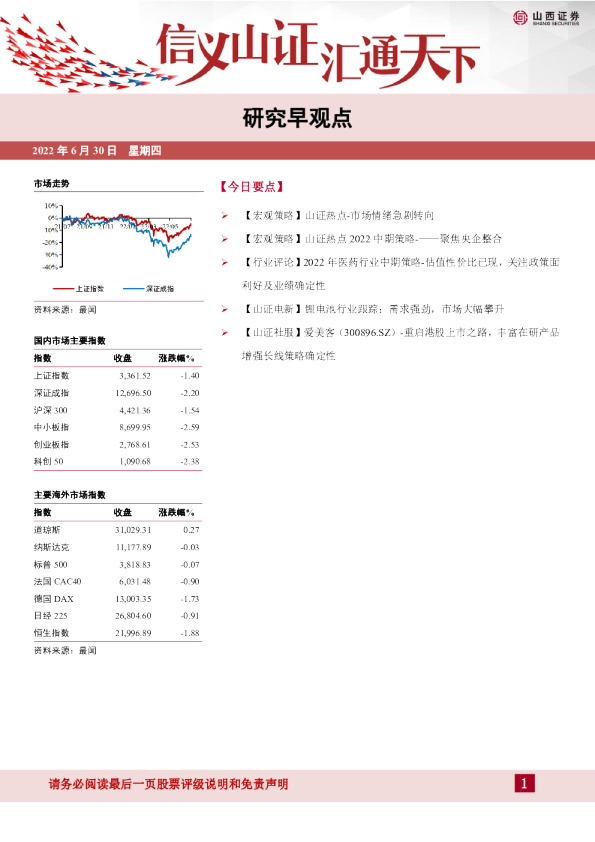Click the red arrow bullet before 市场情绪急剧转向
The width and height of the screenshot is (595, 842).
pyautogui.click(x=224, y=215)
